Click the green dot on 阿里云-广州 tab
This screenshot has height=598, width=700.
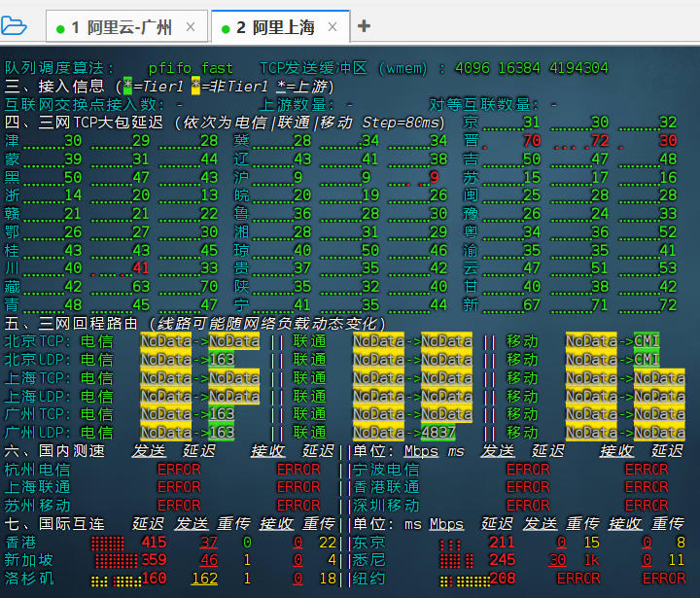click(x=60, y=29)
